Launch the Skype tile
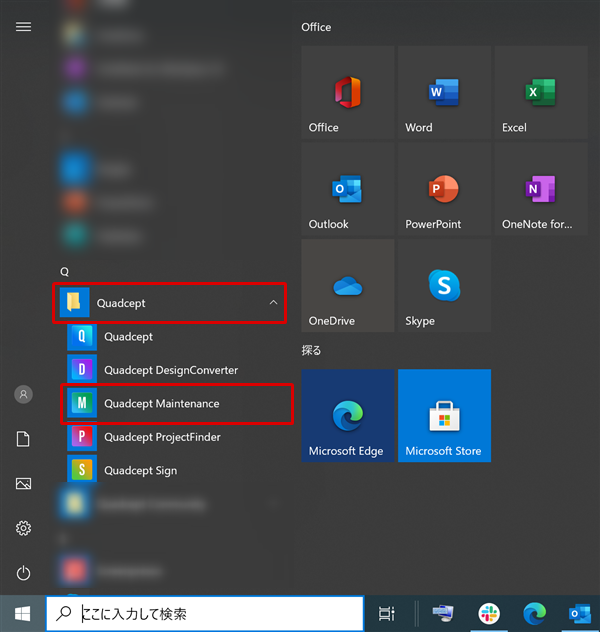Viewport: 600px width, 632px height. [x=444, y=286]
